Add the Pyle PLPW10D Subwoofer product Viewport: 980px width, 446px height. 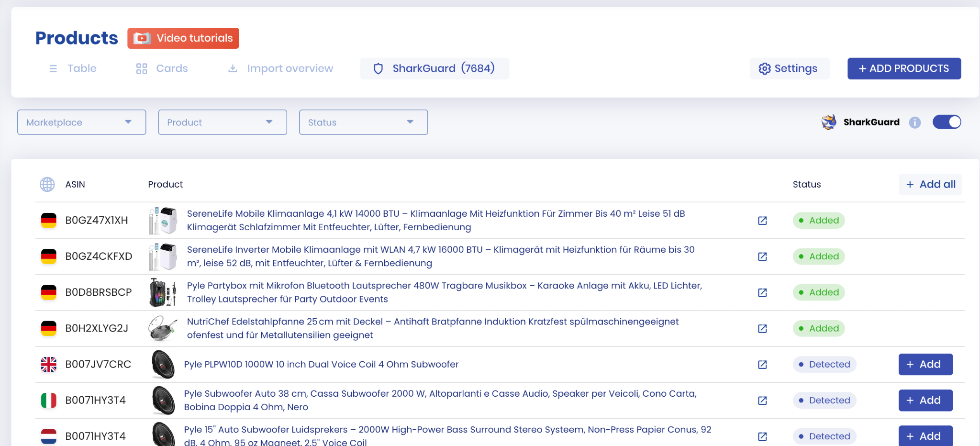point(925,365)
